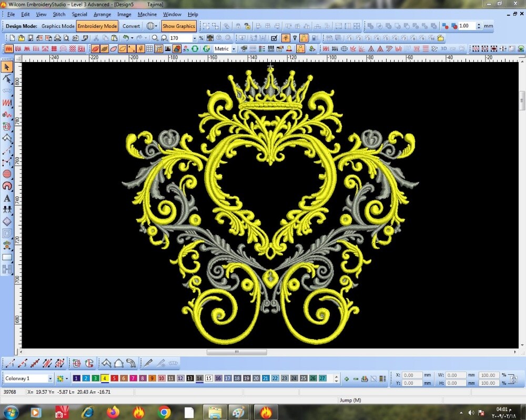Expand the Undo history dropdown arrow
526x420 pixels.
[132, 38]
